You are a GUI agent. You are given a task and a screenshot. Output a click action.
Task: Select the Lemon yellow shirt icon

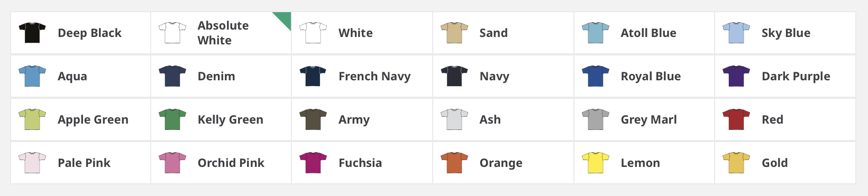tap(595, 163)
